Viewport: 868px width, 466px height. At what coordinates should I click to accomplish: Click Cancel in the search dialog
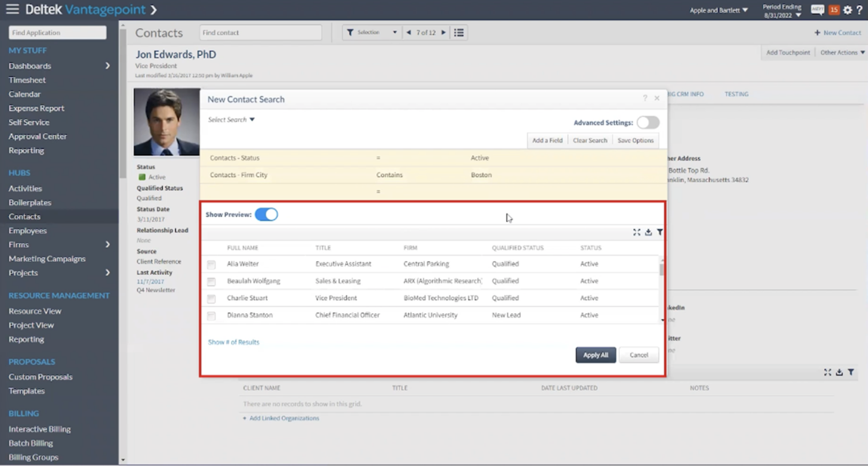pos(639,355)
